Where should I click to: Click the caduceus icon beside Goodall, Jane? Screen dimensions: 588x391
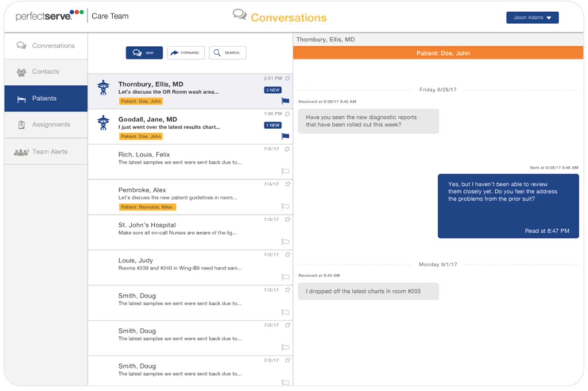point(103,123)
